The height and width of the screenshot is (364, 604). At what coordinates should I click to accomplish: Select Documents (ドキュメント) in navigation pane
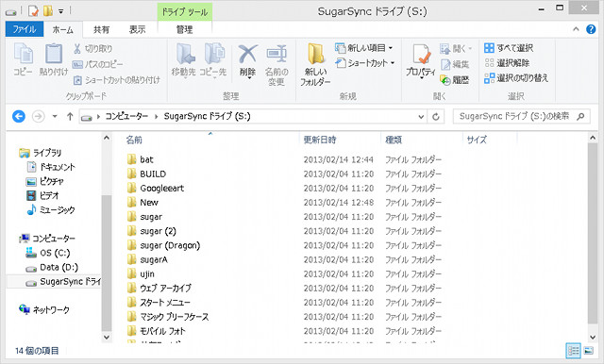51,167
